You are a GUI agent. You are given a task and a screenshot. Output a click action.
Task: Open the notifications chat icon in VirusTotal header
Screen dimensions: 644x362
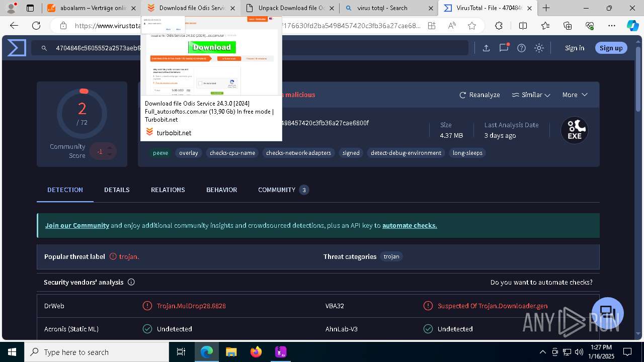tap(504, 48)
